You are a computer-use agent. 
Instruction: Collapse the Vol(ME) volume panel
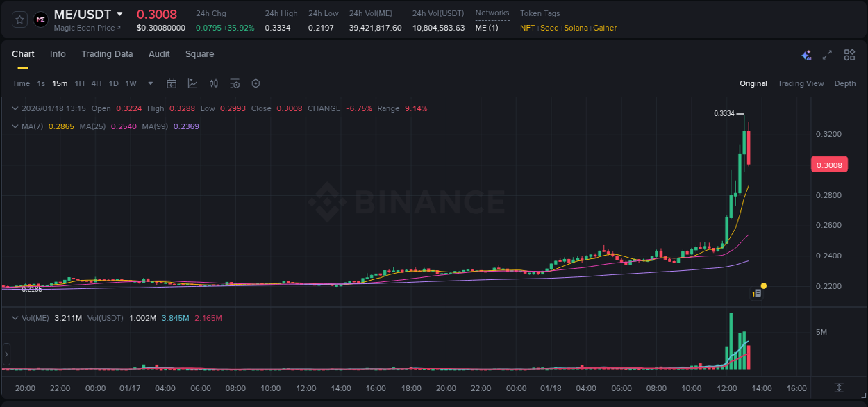[x=15, y=318]
